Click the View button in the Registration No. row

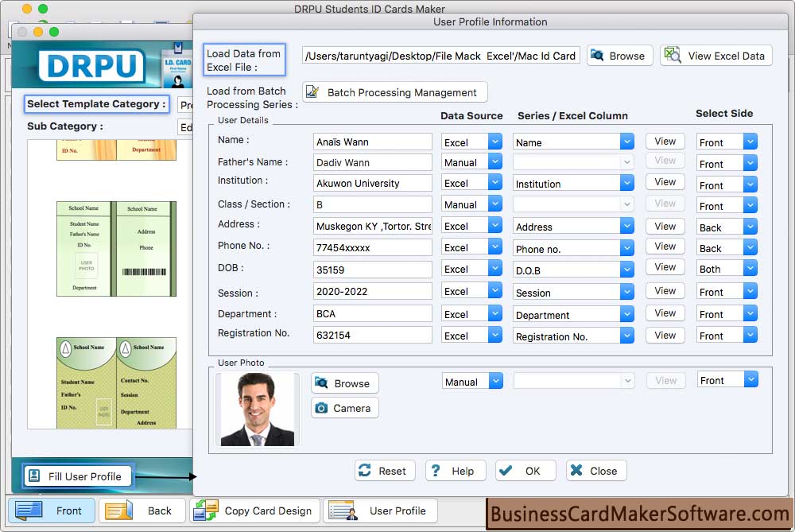(665, 336)
